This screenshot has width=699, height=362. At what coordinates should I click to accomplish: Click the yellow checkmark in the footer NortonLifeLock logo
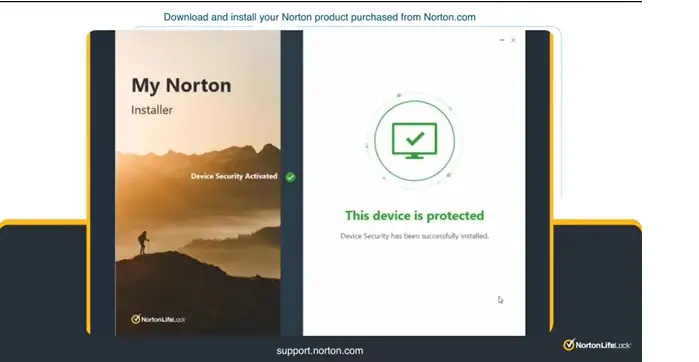pos(569,345)
